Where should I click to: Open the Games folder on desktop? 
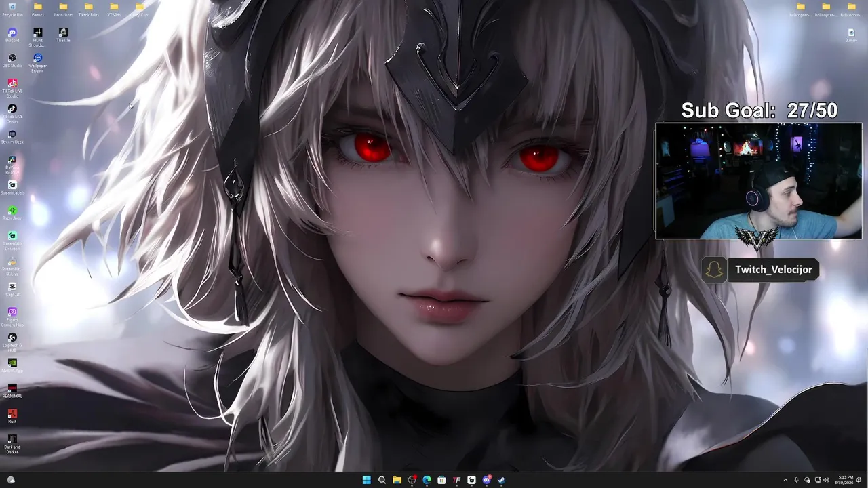pos(38,9)
